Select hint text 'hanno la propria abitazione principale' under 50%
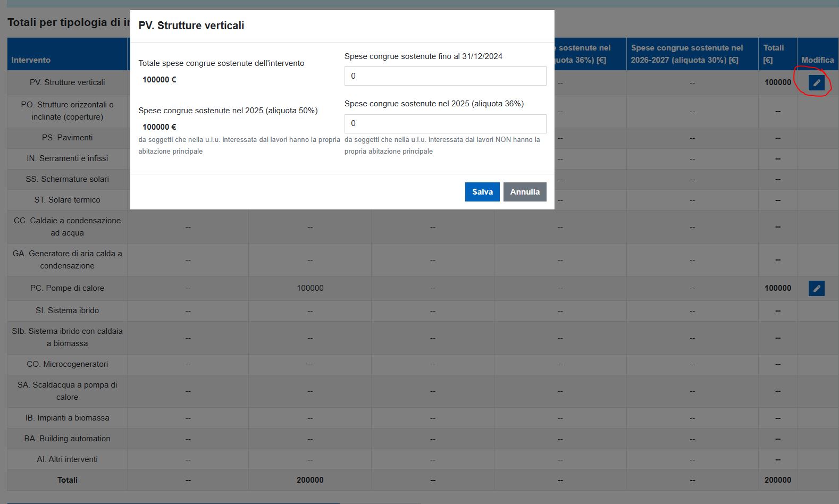The image size is (839, 504). pos(239,146)
